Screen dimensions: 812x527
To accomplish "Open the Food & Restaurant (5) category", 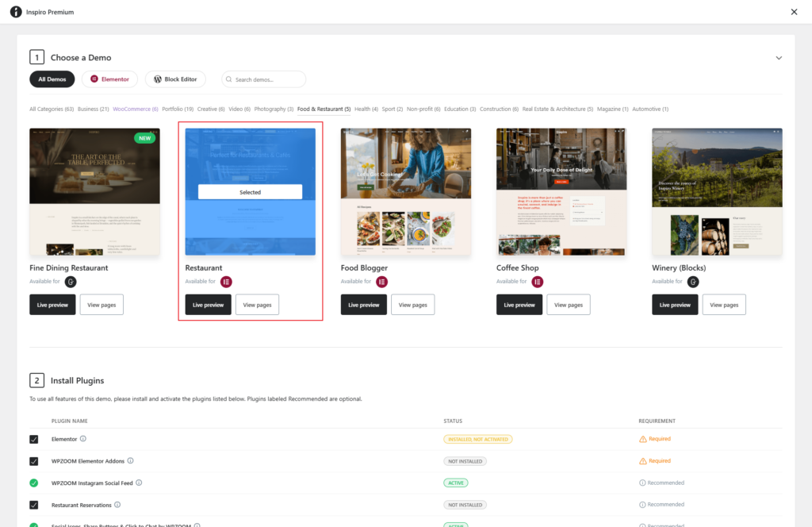I will [x=324, y=110].
